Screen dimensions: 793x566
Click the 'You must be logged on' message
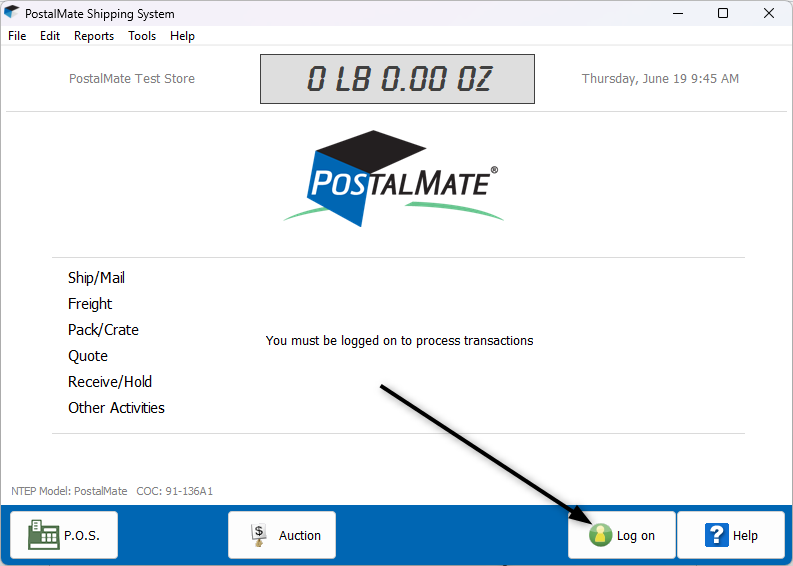point(400,341)
